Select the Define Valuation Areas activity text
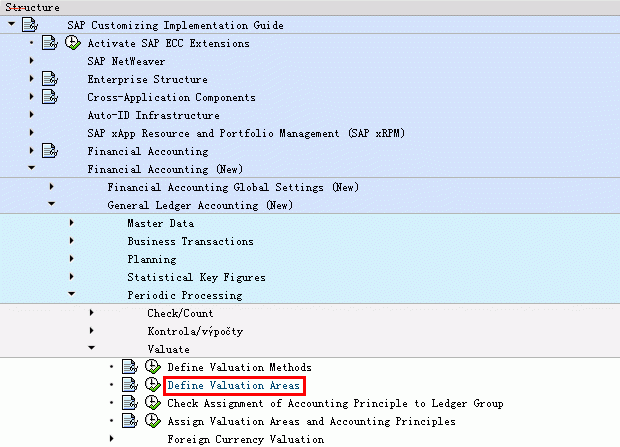 (x=233, y=385)
